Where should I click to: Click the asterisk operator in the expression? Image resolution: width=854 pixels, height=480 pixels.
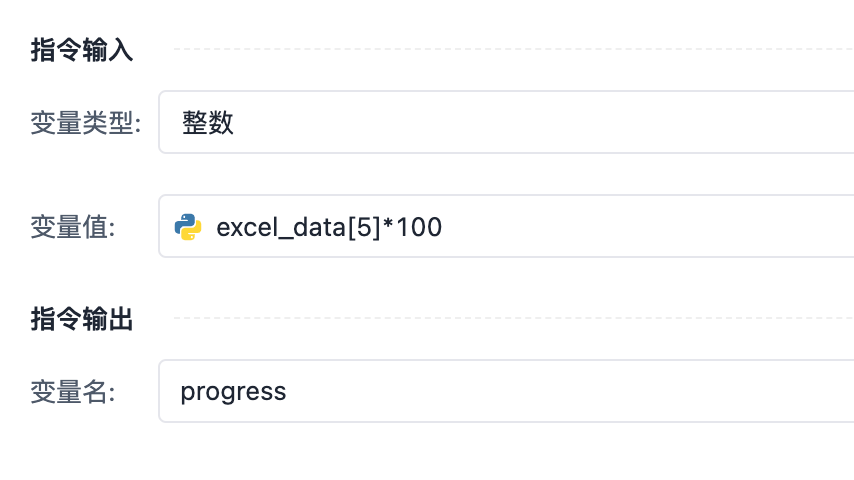pos(388,226)
